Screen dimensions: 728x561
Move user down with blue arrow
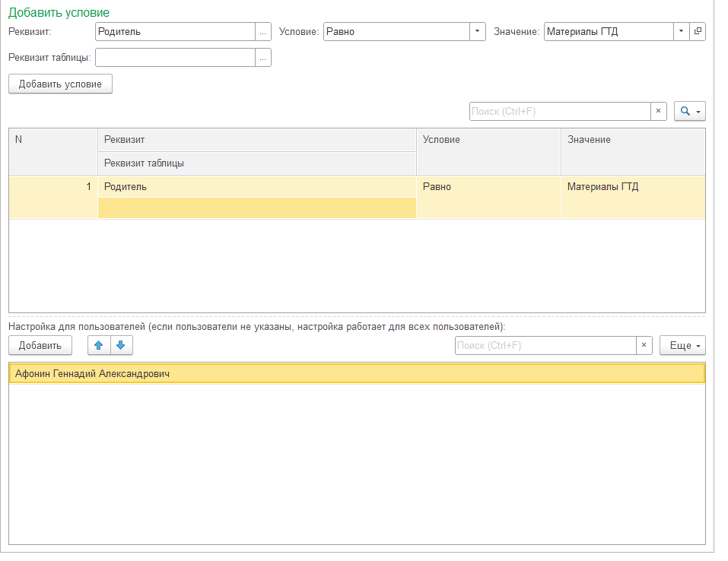pos(121,346)
